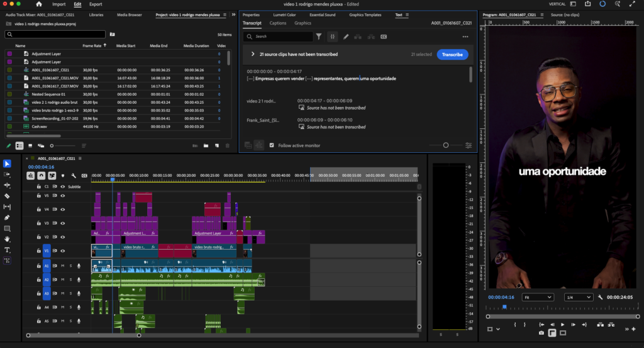Hide track V3 with its eye icon

pos(63,223)
